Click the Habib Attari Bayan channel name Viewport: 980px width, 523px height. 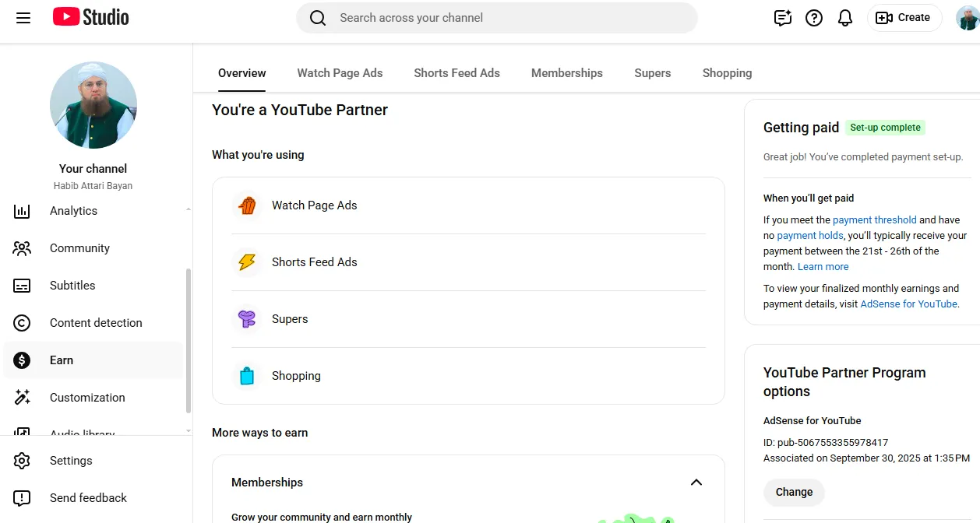[x=93, y=186]
